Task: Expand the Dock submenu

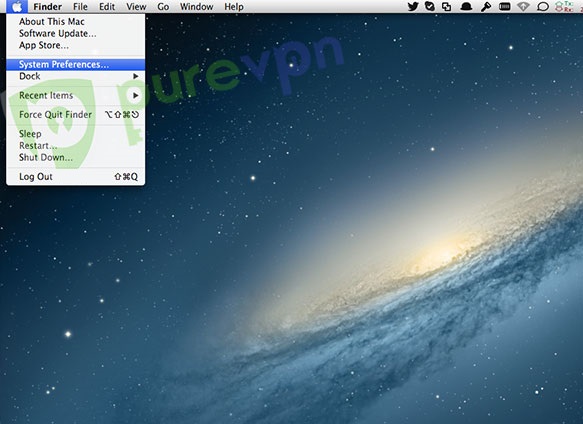Action: [75, 76]
